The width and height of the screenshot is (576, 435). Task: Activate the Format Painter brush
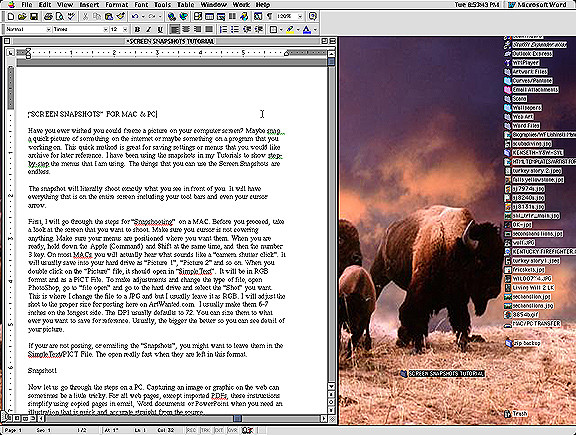[x=120, y=17]
